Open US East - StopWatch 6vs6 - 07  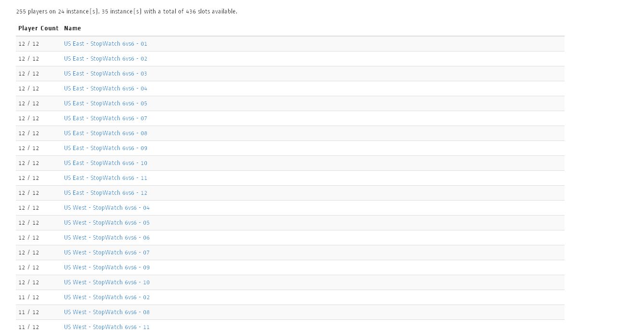[105, 118]
